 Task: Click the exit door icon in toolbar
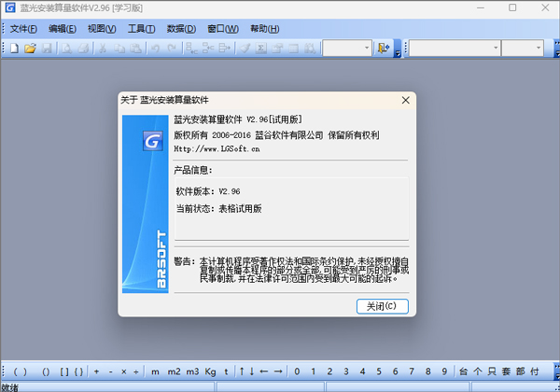point(384,49)
